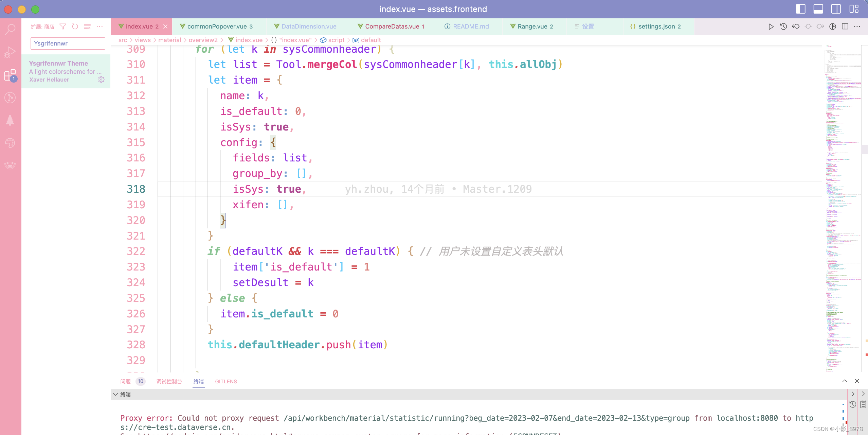Viewport: 868px width, 435px height.
Task: Open the Extensions view icon
Action: pos(10,75)
